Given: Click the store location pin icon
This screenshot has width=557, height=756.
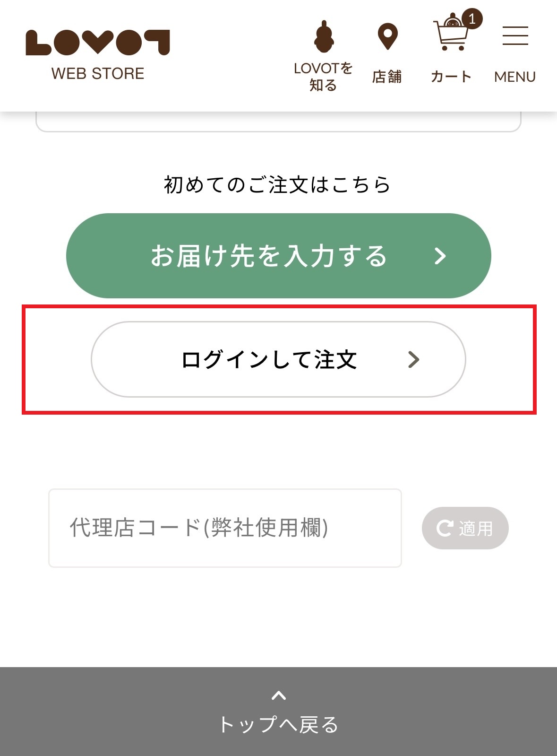Looking at the screenshot, I should (x=387, y=36).
